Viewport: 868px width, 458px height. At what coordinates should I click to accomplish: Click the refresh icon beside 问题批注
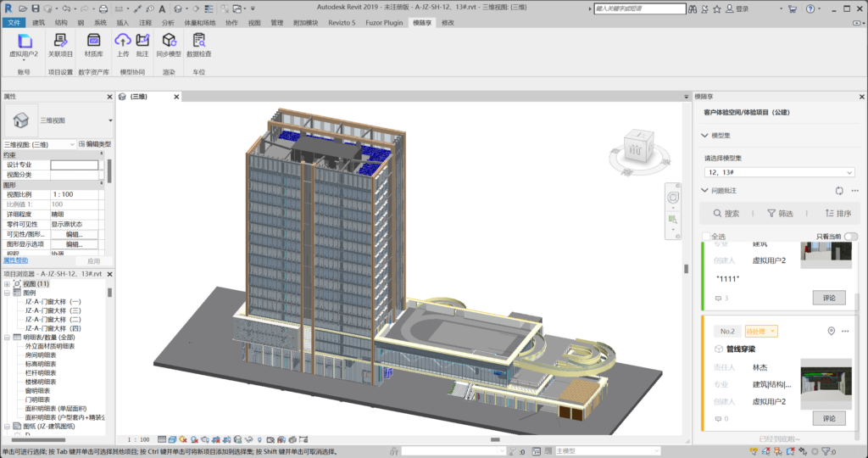coord(839,191)
